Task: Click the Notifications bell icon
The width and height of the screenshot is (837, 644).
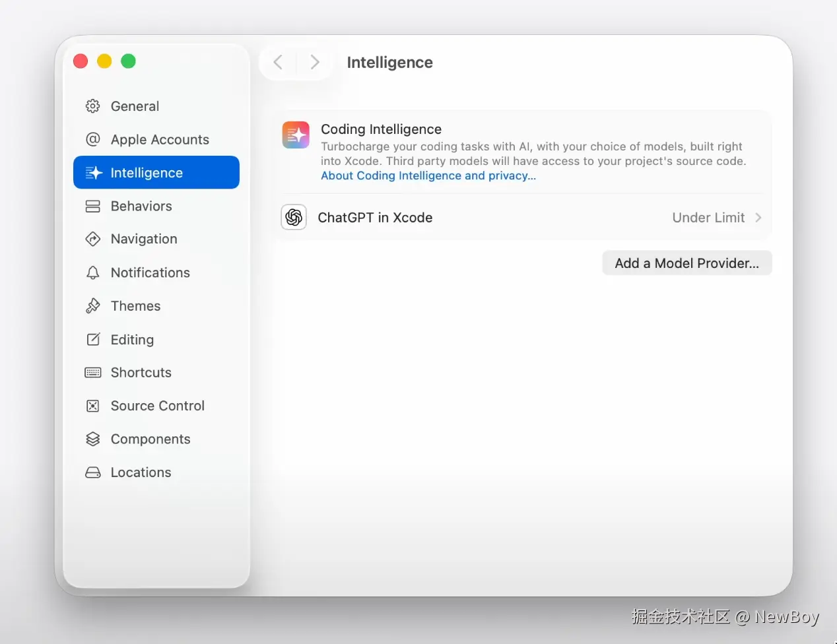Action: (x=93, y=273)
